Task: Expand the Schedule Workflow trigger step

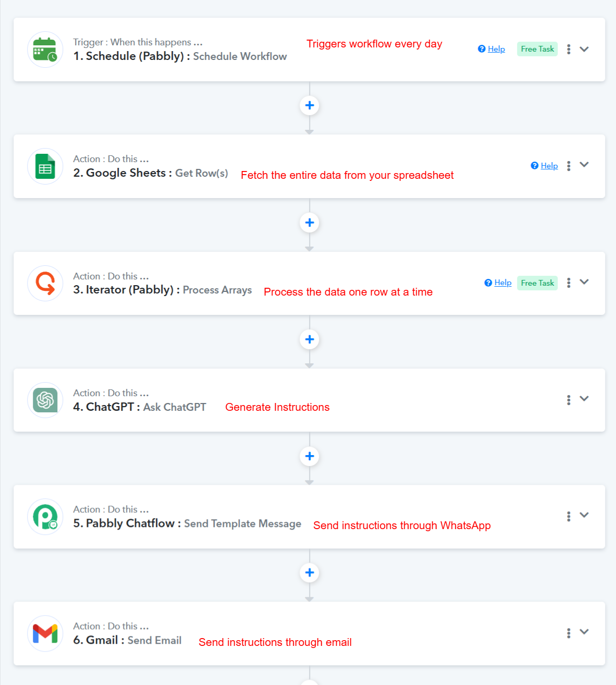Action: [x=584, y=49]
